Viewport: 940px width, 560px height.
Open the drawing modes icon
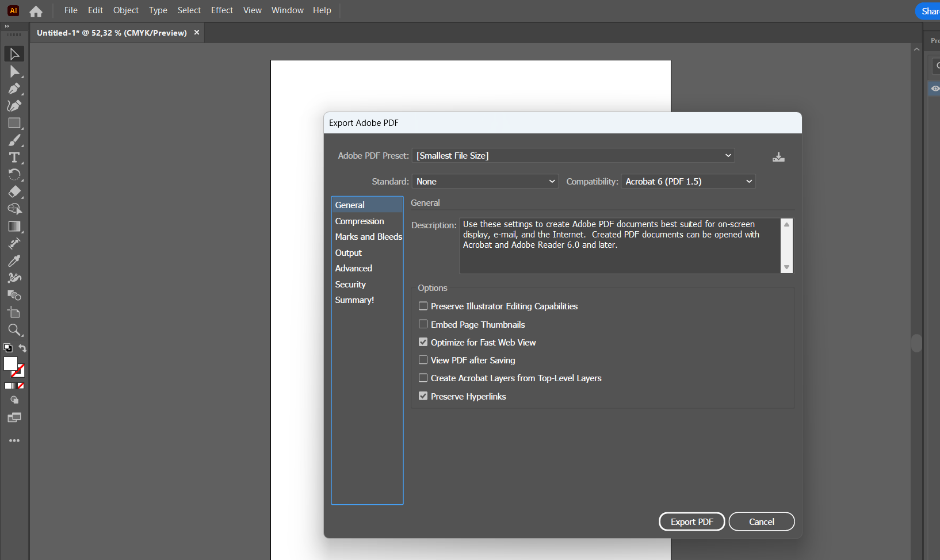tap(14, 400)
